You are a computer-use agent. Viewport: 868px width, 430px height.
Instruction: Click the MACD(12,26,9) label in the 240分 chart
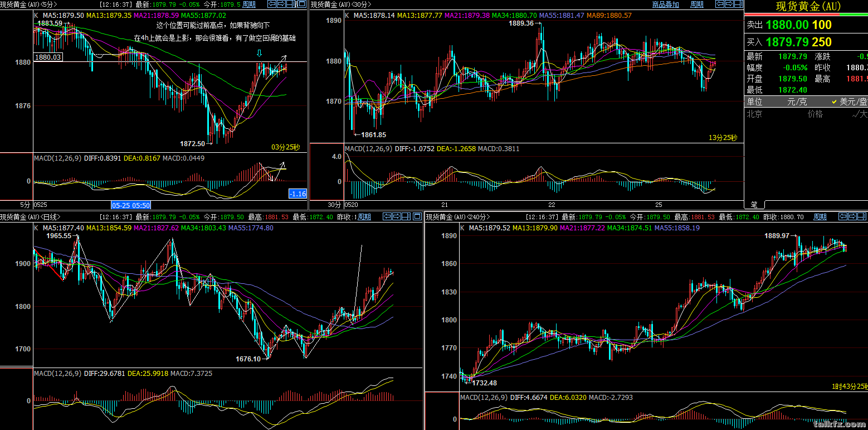click(x=484, y=398)
